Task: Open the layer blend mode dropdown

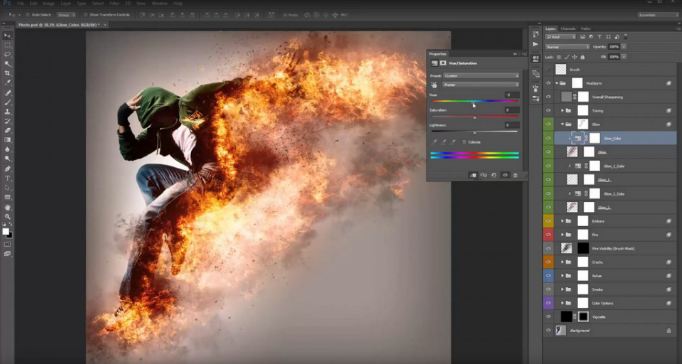Action: pyautogui.click(x=568, y=47)
